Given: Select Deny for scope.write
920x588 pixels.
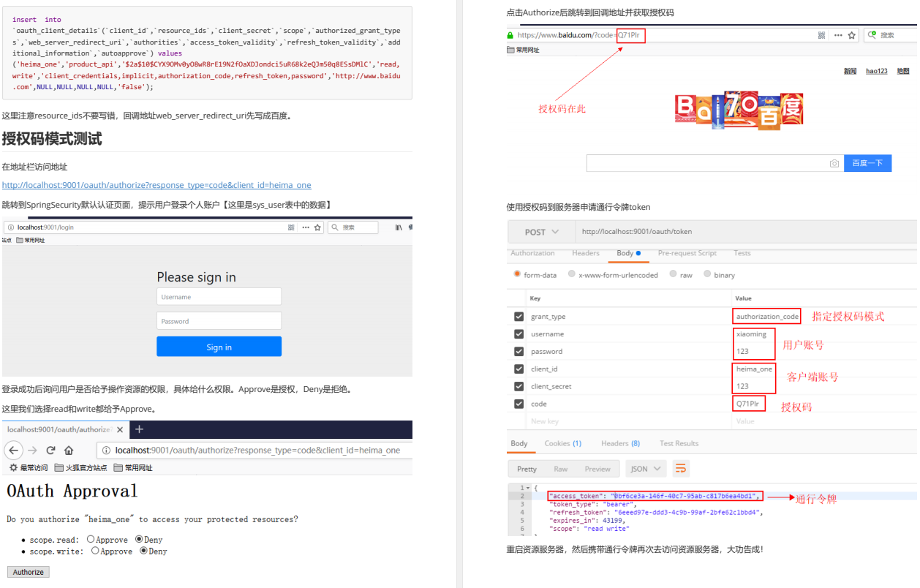Looking at the screenshot, I should coord(143,551).
